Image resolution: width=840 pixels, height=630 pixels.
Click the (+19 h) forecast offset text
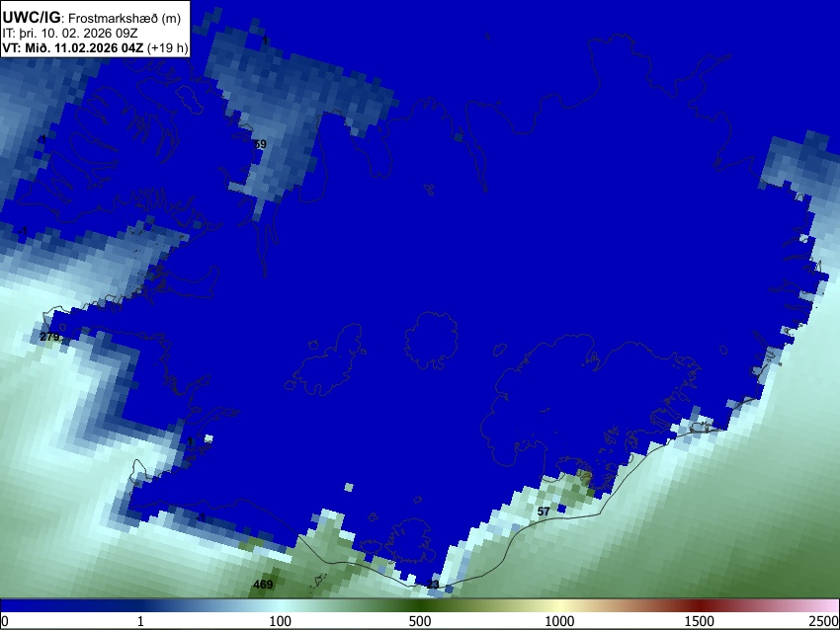(x=167, y=47)
